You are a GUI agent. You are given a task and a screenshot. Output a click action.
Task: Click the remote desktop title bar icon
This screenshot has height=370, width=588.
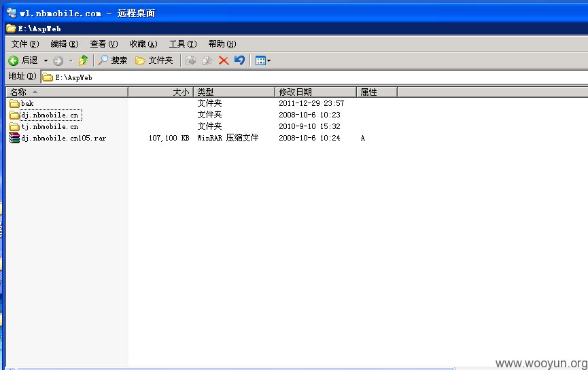[x=12, y=13]
